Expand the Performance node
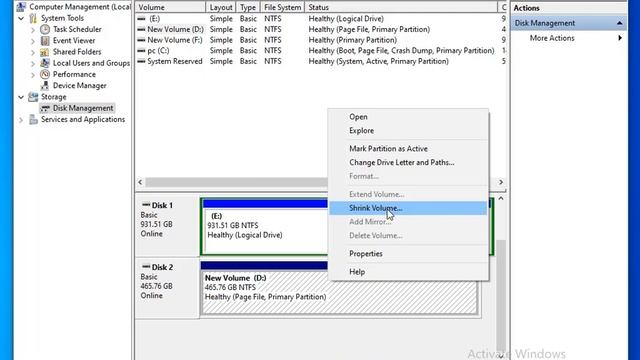 tap(33, 75)
